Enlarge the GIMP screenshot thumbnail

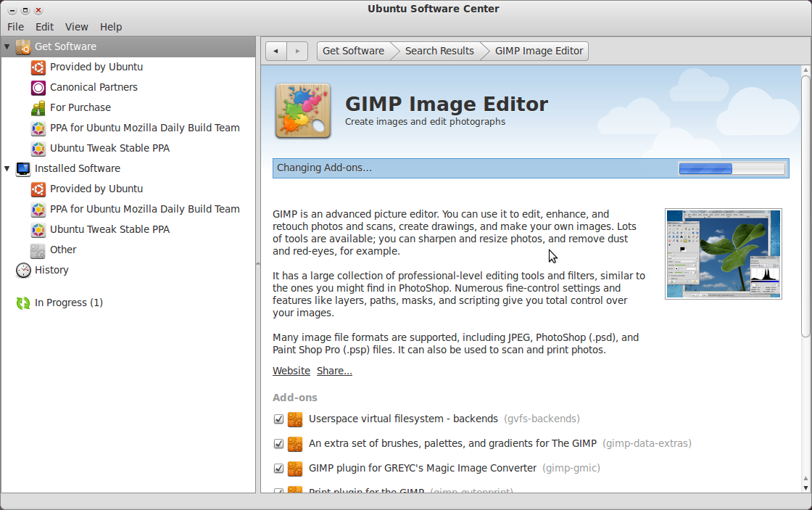click(x=724, y=254)
